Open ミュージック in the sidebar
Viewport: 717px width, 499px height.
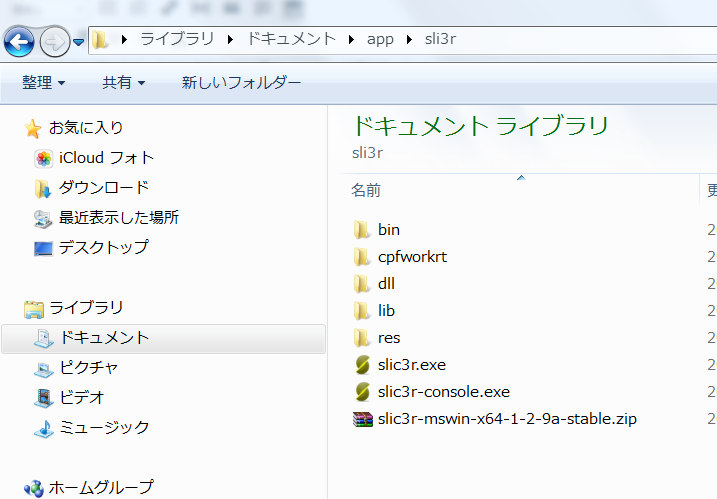click(x=105, y=428)
